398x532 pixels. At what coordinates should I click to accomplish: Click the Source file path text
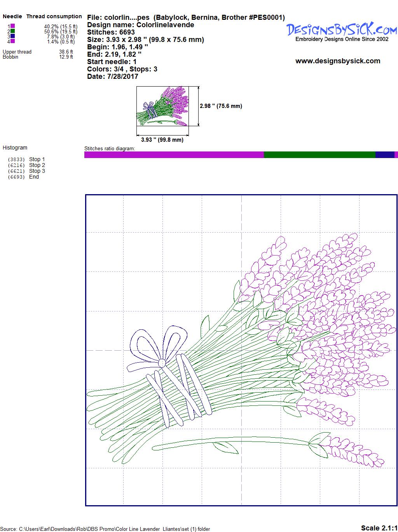coord(105,529)
